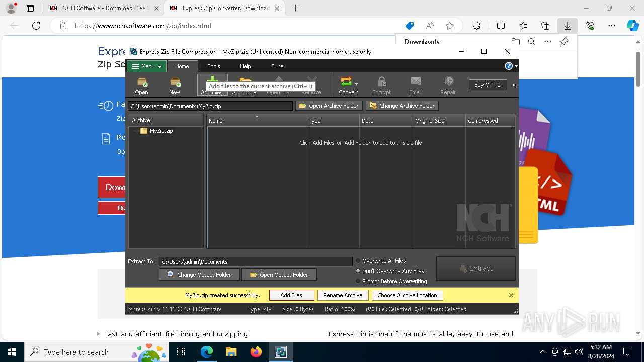Click the Windows Start button

[12, 352]
